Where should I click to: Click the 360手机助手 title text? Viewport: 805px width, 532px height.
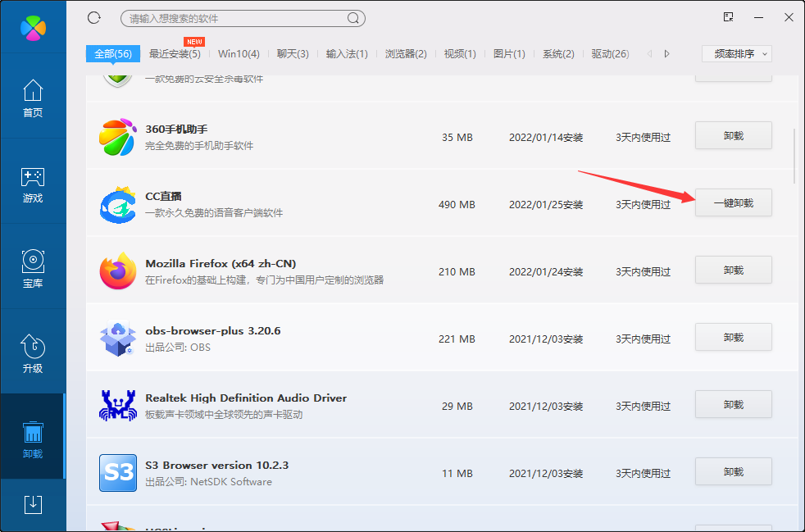click(x=176, y=129)
